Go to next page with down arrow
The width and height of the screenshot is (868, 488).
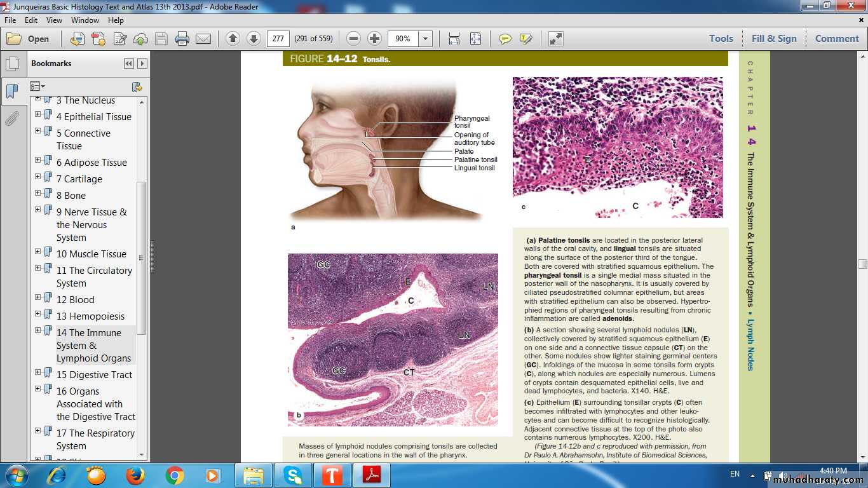[x=254, y=39]
